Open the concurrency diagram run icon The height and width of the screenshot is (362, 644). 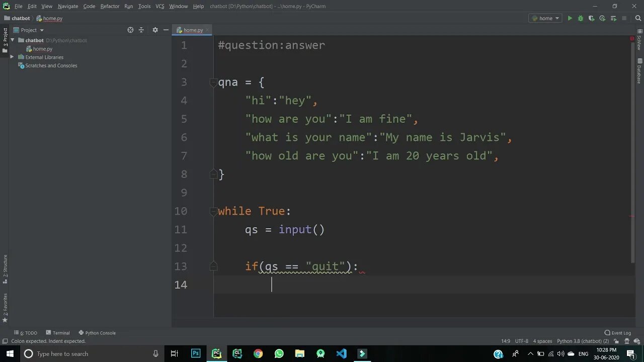[x=613, y=18]
